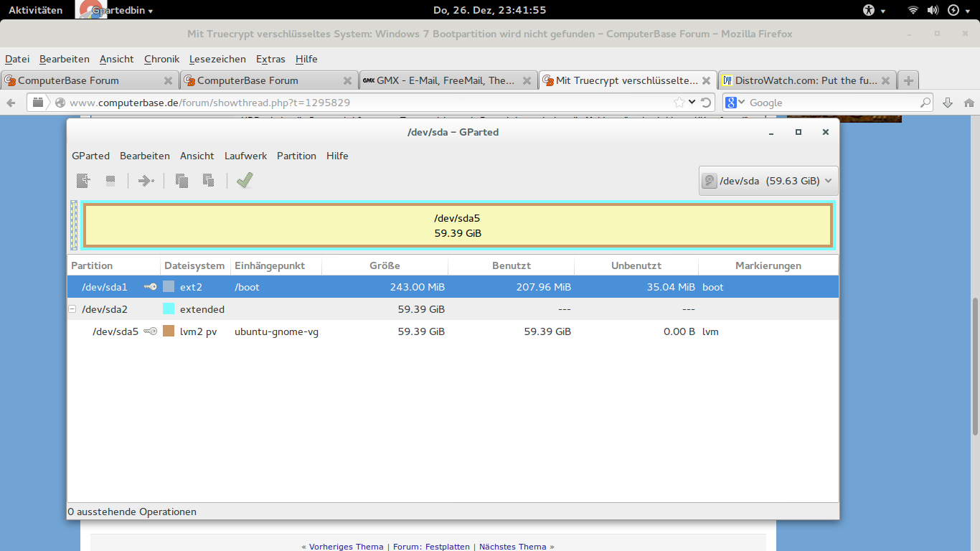The height and width of the screenshot is (551, 980).
Task: Click the Firefox page vertical scrollbar
Action: [975, 366]
